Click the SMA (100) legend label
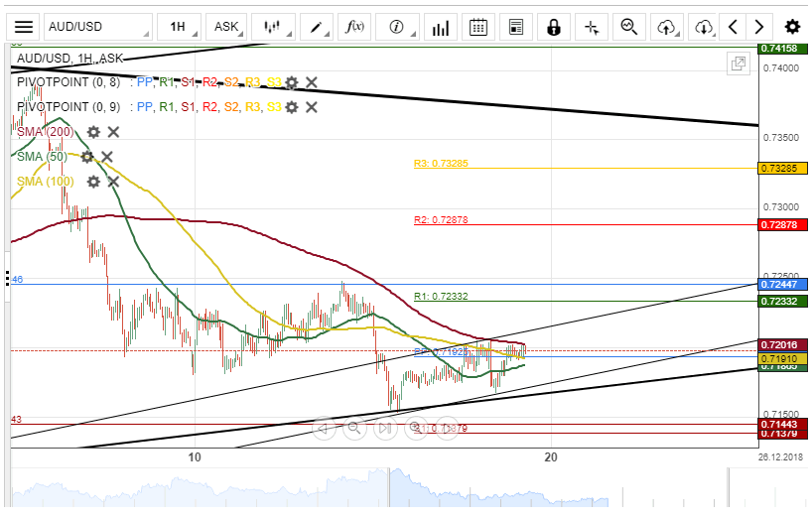The image size is (812, 517). pos(46,182)
